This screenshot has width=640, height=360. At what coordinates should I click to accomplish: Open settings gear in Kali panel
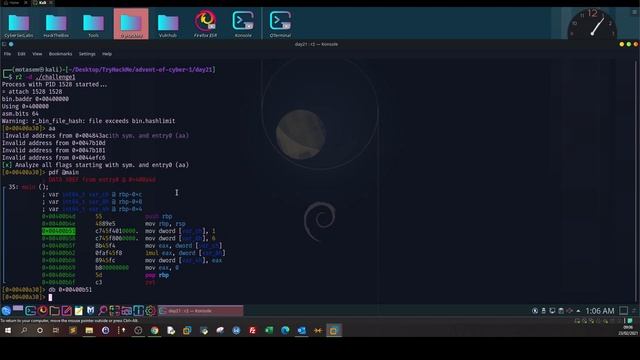[150, 311]
